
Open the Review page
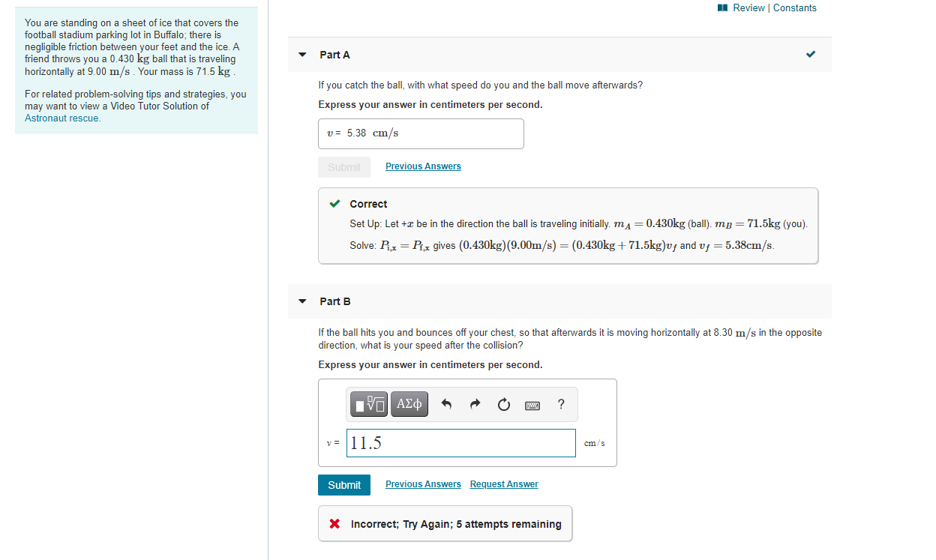(749, 7)
